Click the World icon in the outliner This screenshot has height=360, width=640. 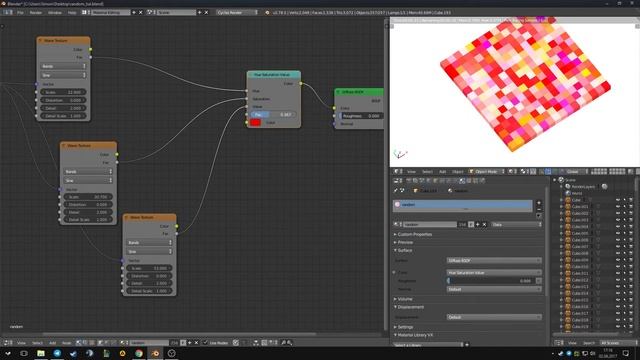(568, 193)
